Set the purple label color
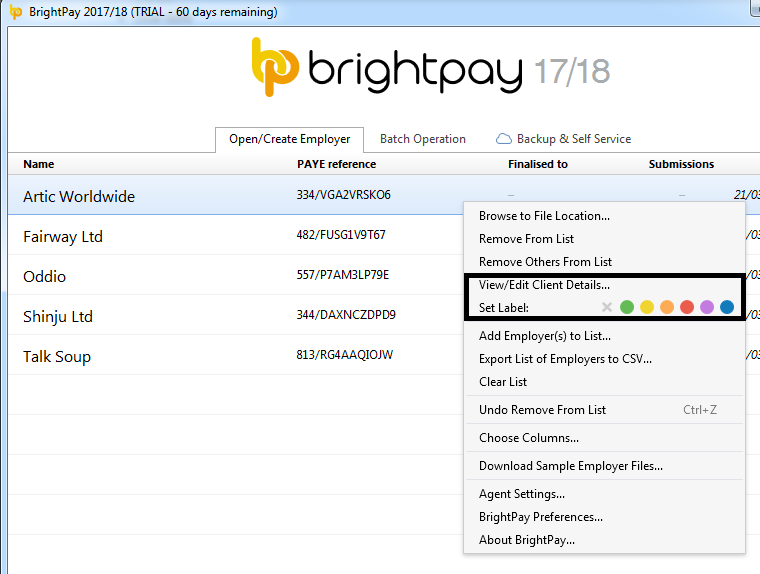 707,307
